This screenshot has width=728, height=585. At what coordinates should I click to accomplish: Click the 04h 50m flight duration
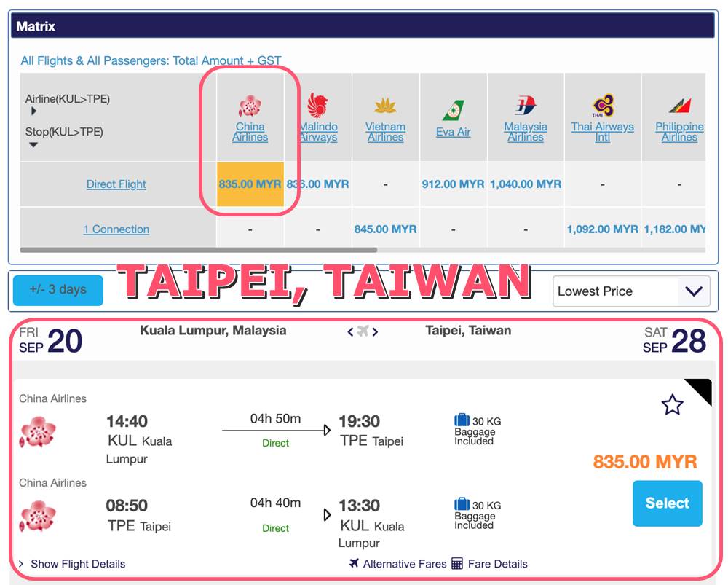[275, 419]
